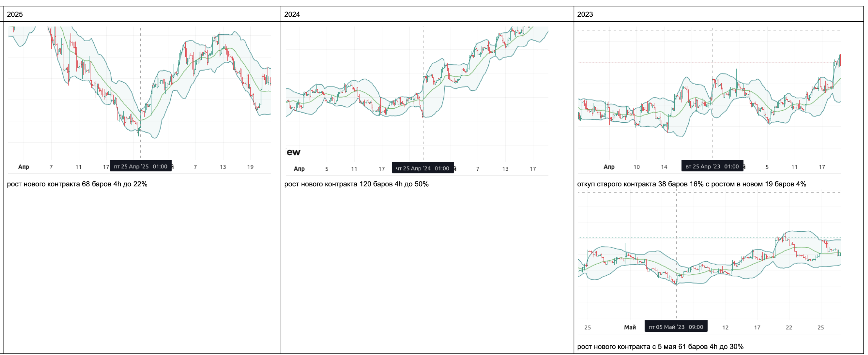868x355 pixels.
Task: Select the 2024 candlestick chart image
Action: [x=417, y=98]
